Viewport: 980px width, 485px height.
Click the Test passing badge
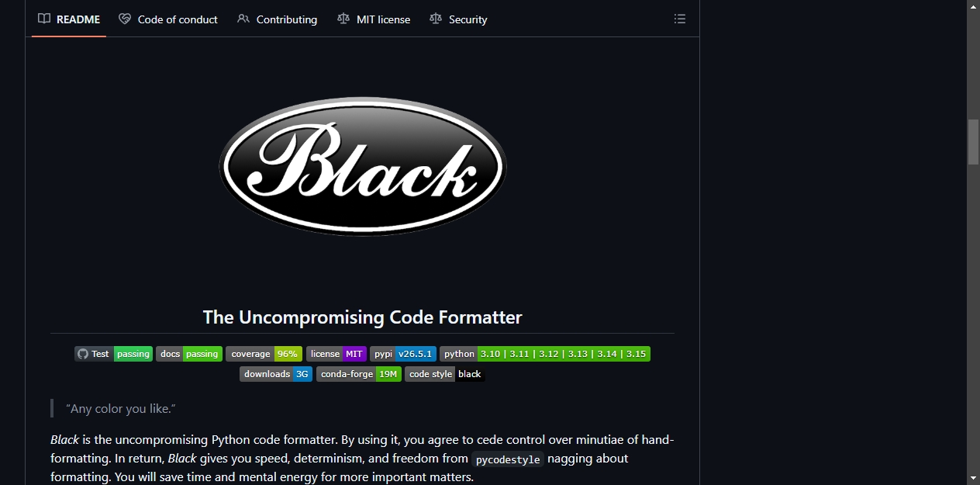point(114,354)
